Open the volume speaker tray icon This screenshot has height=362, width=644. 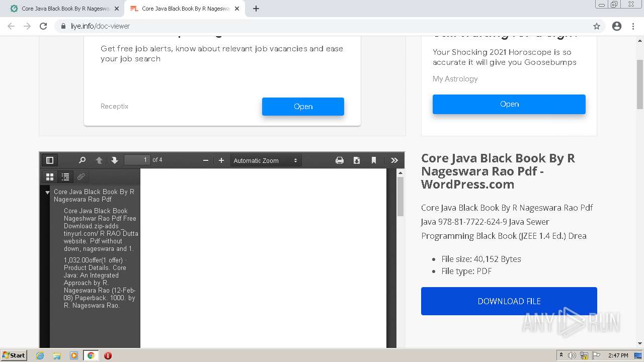coord(572,355)
